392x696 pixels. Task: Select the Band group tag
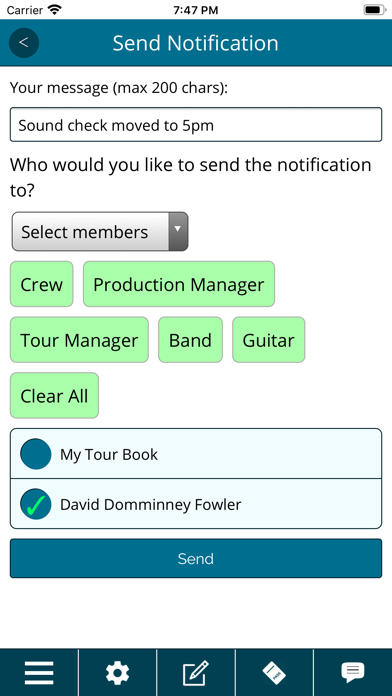coord(190,340)
